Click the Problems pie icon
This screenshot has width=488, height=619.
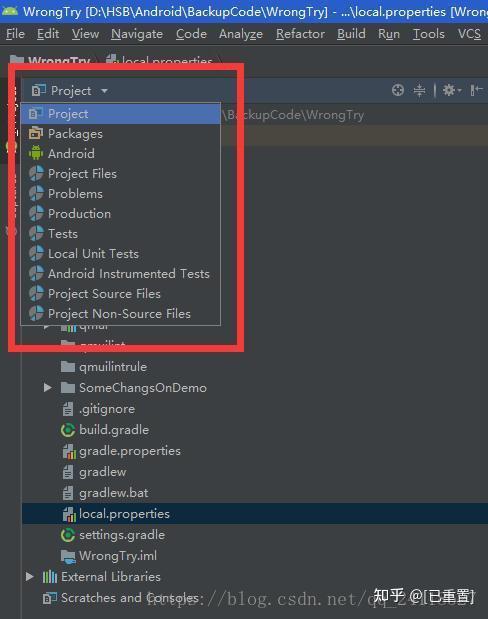pos(36,193)
